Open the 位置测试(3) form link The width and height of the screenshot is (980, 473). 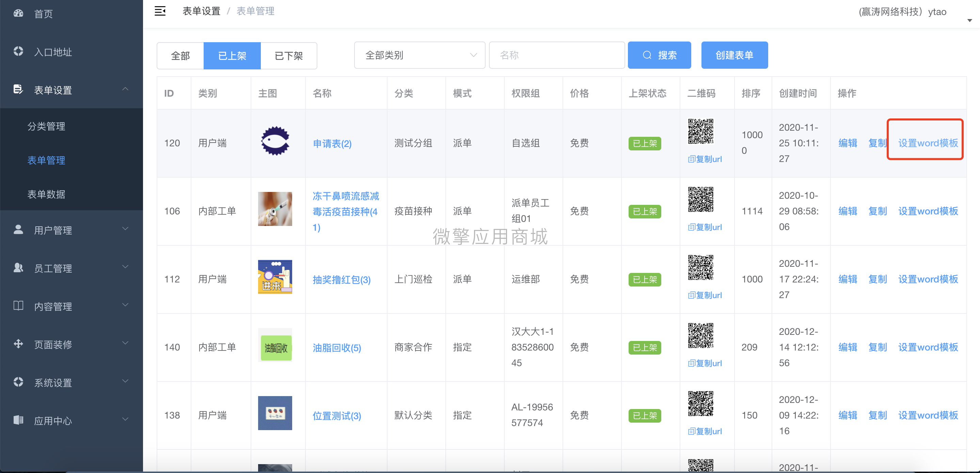pyautogui.click(x=337, y=415)
